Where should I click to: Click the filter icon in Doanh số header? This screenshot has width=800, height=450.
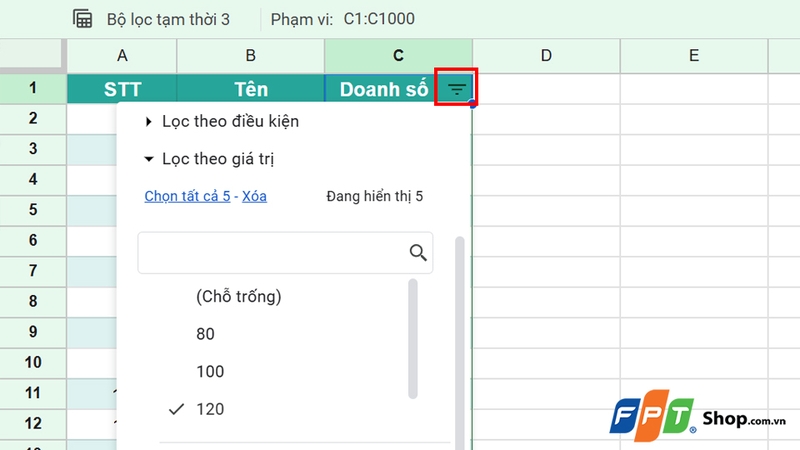(x=457, y=89)
